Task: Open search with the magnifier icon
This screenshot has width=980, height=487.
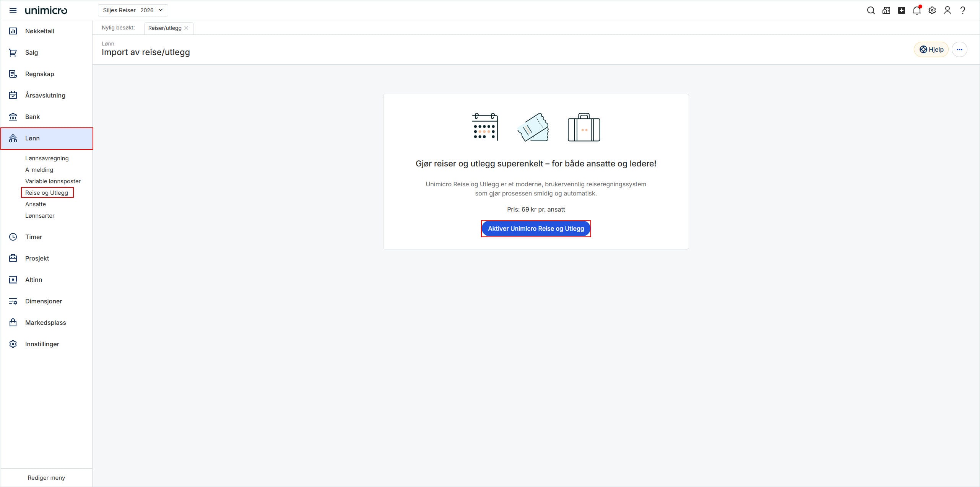Action: pos(871,10)
